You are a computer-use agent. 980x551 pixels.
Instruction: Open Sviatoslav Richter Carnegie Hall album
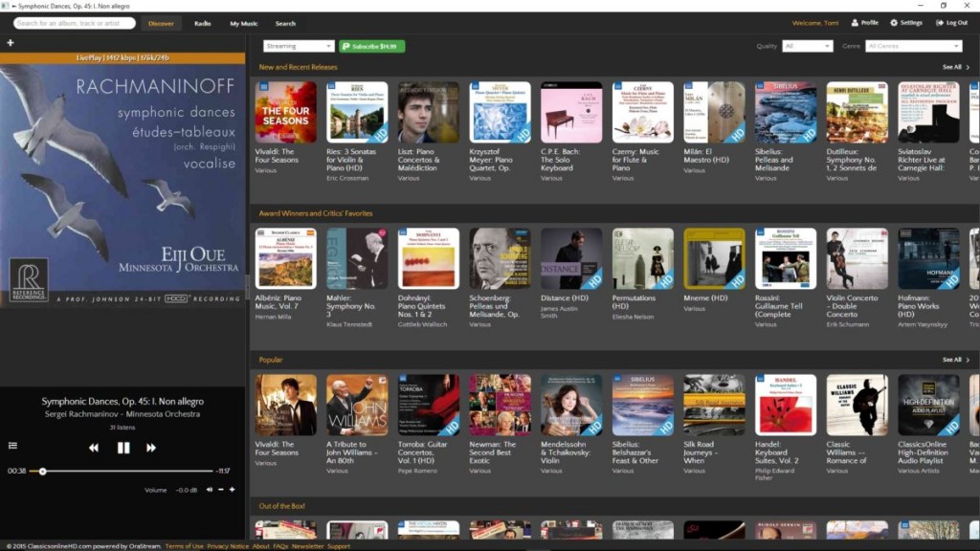pyautogui.click(x=928, y=113)
